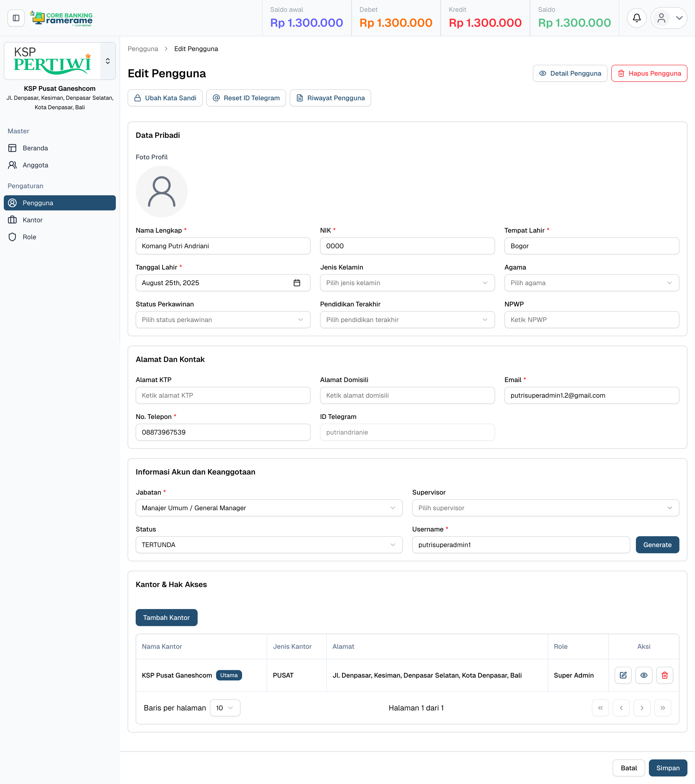The height and width of the screenshot is (784, 695).
Task: Click the edit pencil icon for KSP Pusat Ganeshcom
Action: pyautogui.click(x=623, y=675)
